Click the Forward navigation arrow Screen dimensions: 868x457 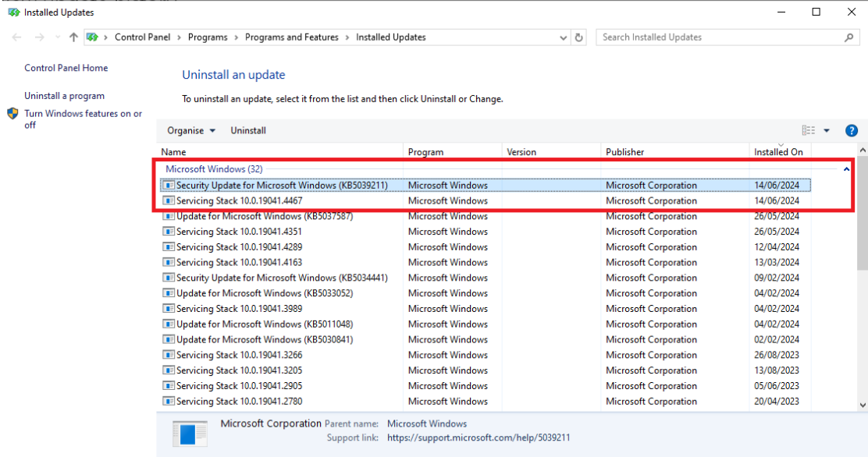click(39, 37)
